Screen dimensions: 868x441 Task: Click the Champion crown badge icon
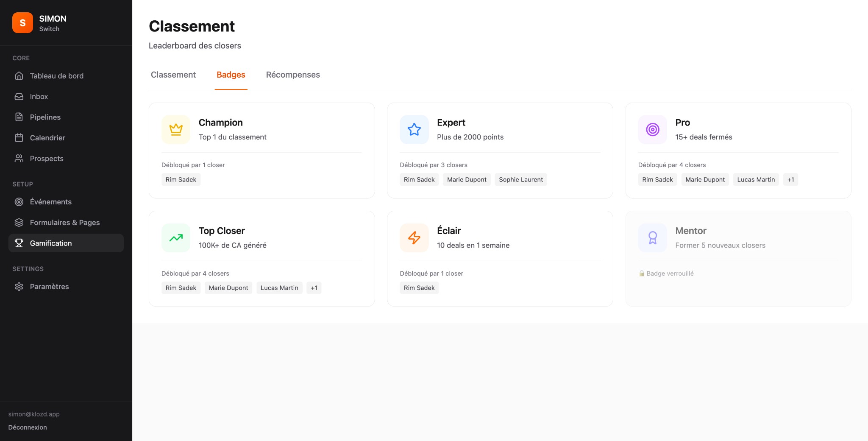pyautogui.click(x=175, y=129)
